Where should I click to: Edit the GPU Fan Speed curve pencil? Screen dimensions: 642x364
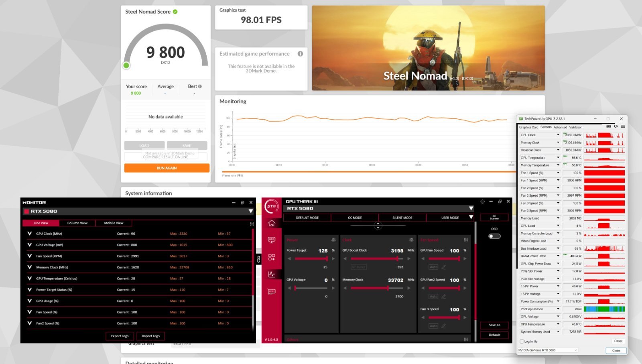click(x=443, y=267)
